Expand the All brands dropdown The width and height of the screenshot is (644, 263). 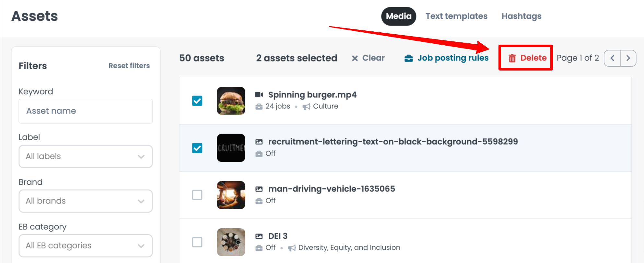coord(86,201)
